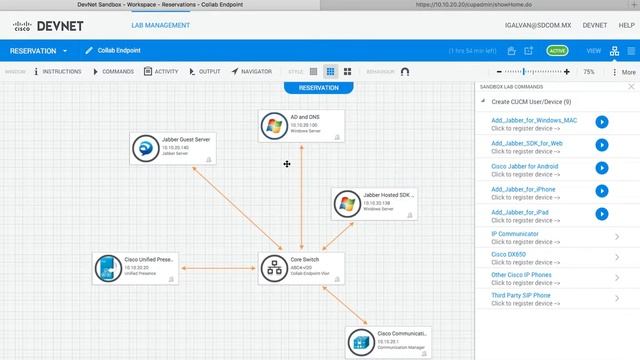Run Add_Jabber_for_Windows_MAC command play button
The width and height of the screenshot is (640, 360).
point(602,122)
